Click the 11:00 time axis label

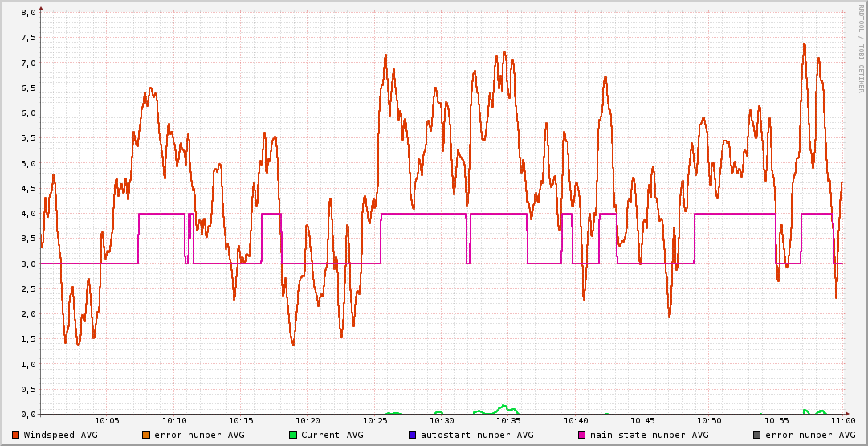click(843, 420)
